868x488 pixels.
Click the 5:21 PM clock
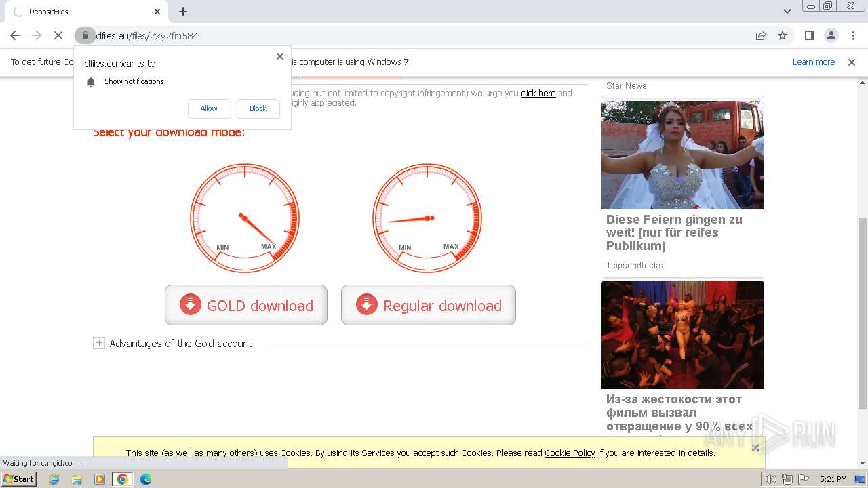coord(833,479)
